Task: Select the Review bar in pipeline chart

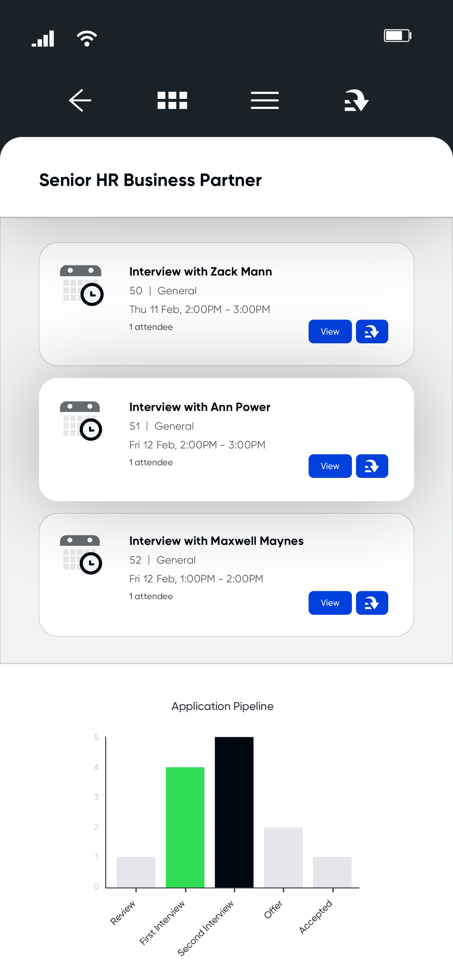Action: [x=136, y=872]
